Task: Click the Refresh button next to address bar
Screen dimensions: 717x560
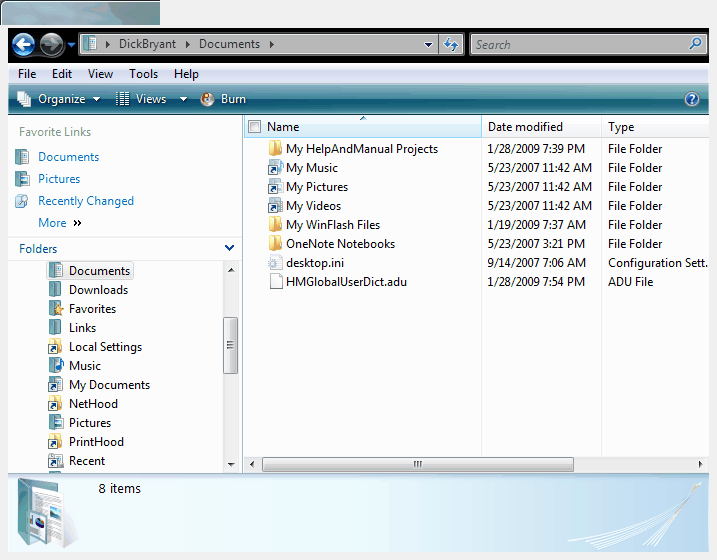Action: click(451, 45)
